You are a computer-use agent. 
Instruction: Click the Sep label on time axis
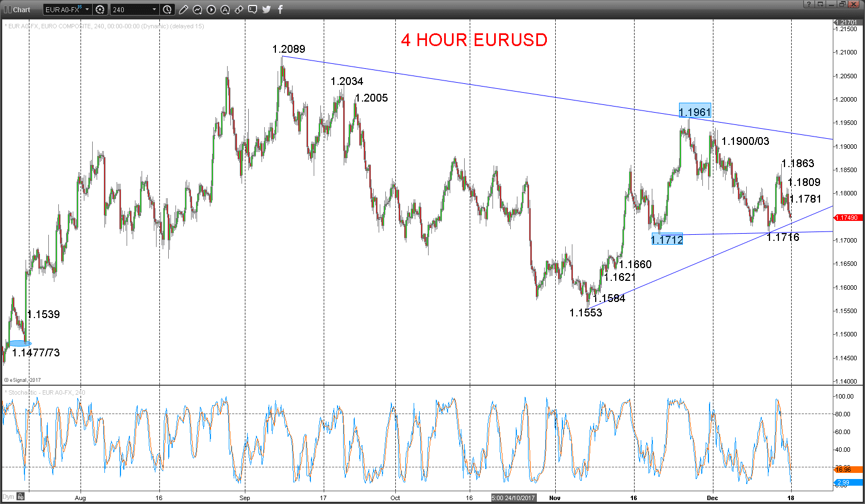(245, 498)
